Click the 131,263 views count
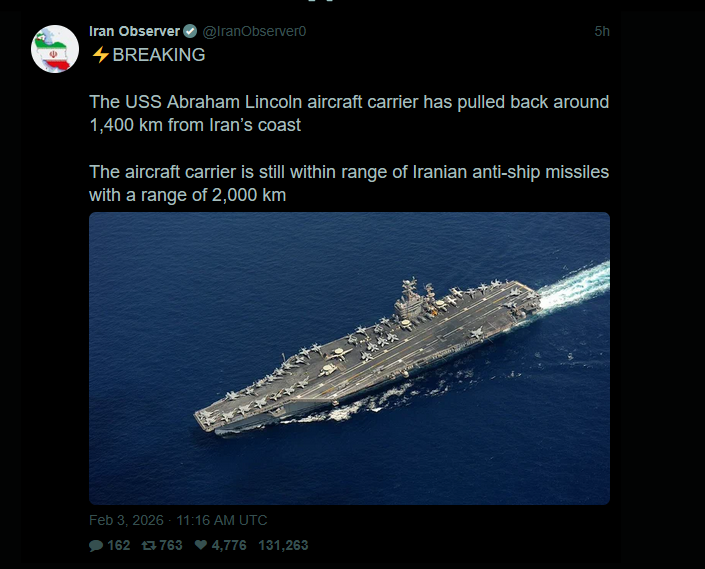The image size is (705, 569). 283,546
